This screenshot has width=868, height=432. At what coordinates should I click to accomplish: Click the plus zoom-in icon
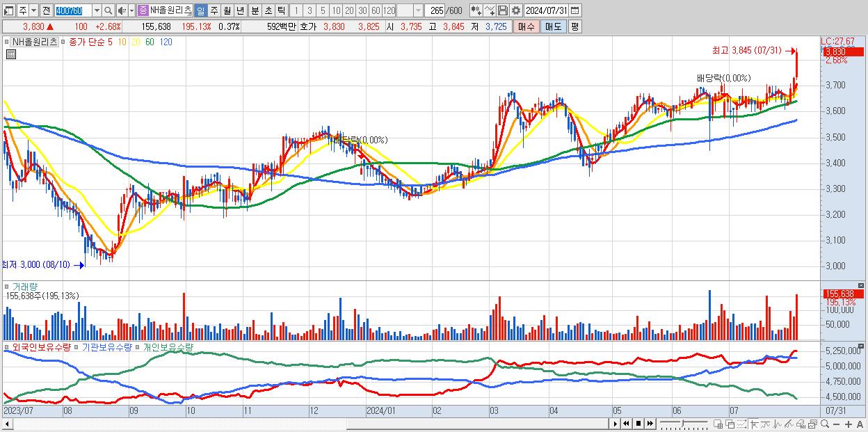tap(849, 424)
